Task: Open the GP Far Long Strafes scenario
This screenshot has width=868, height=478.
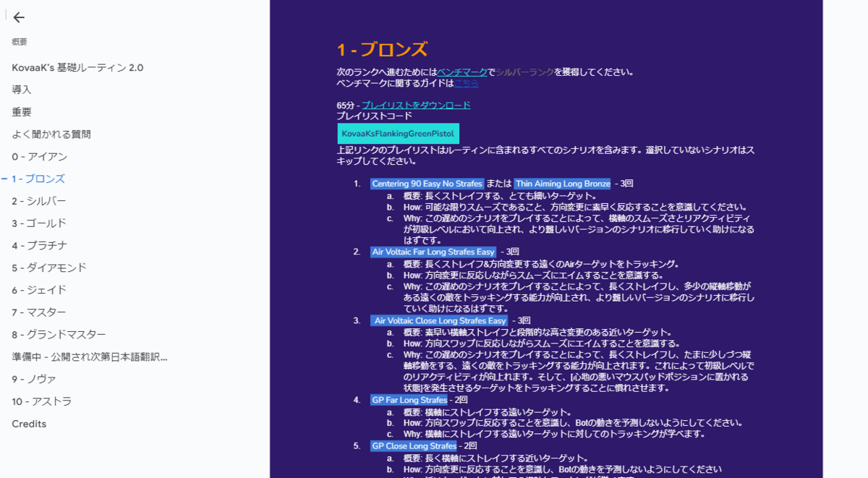Action: tap(409, 399)
